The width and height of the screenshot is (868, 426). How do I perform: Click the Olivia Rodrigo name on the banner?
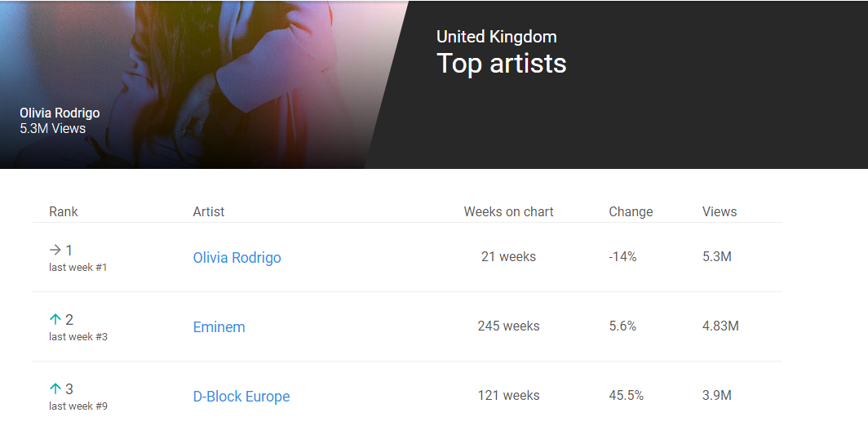60,113
